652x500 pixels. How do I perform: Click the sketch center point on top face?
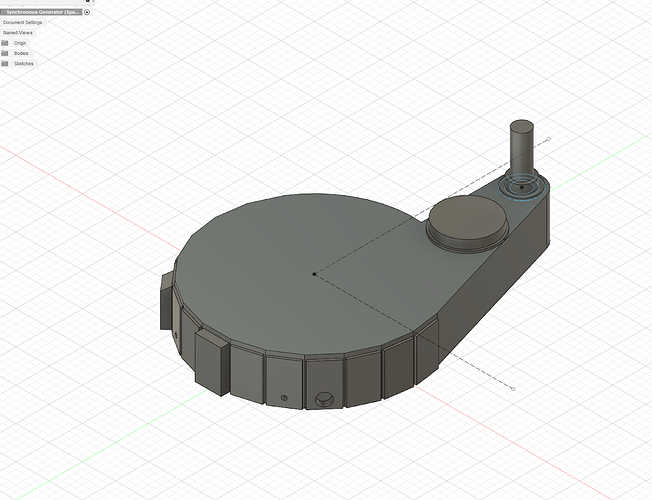coord(314,274)
